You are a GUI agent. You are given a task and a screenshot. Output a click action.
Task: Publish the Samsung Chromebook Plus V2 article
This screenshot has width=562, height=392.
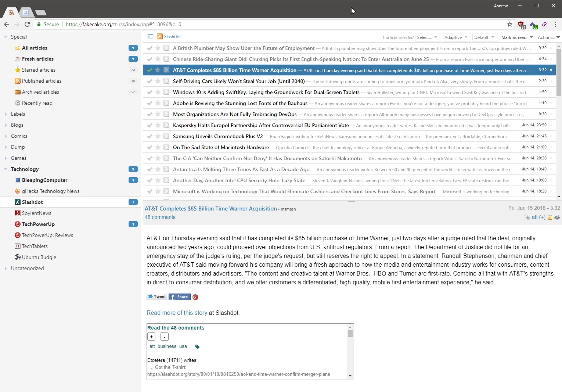pyautogui.click(x=166, y=136)
